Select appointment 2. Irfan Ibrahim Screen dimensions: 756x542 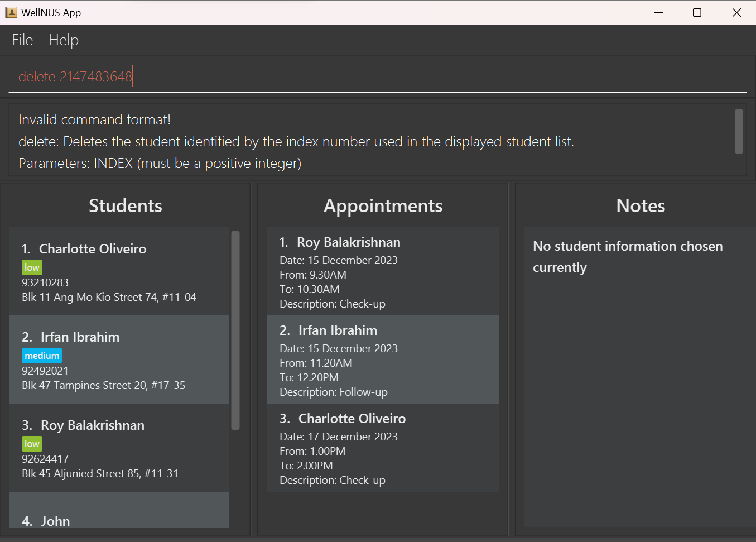383,359
